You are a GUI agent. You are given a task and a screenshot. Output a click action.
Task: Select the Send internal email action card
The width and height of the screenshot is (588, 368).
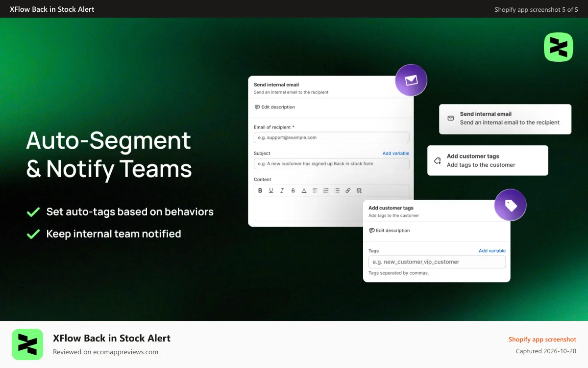tap(505, 119)
